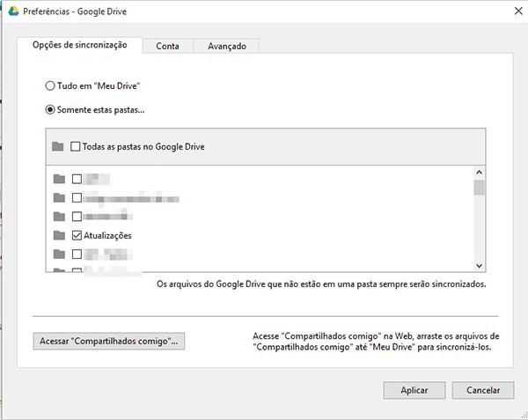Open the Opções de sincronização tab
The image size is (528, 420).
point(80,45)
